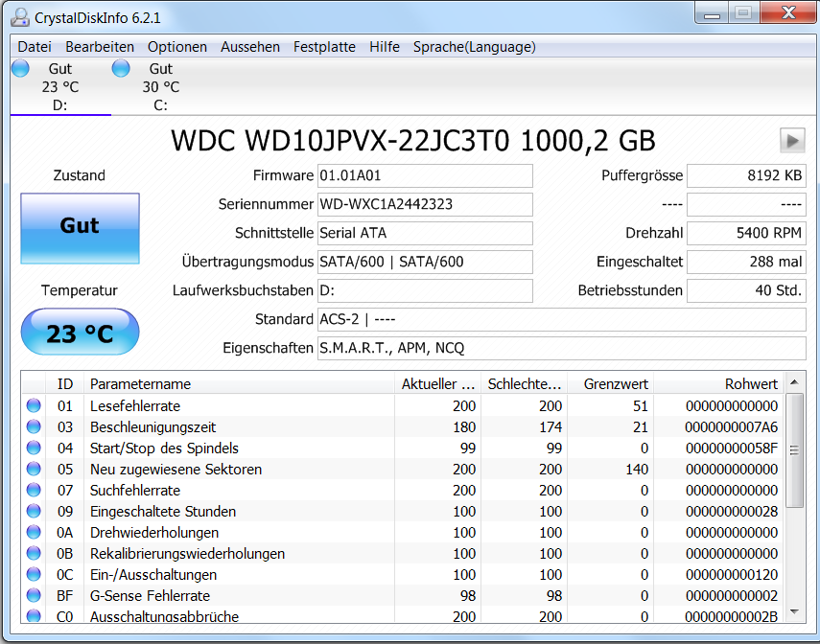Click the blue Gut health status button
820x644 pixels.
(80, 228)
